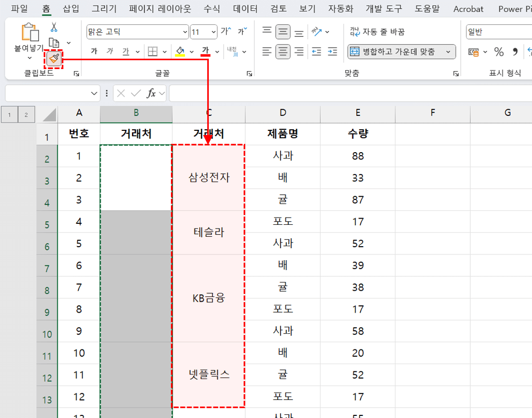Select the merged cell containing 삼성전자
This screenshot has height=418, width=532.
pos(208,178)
